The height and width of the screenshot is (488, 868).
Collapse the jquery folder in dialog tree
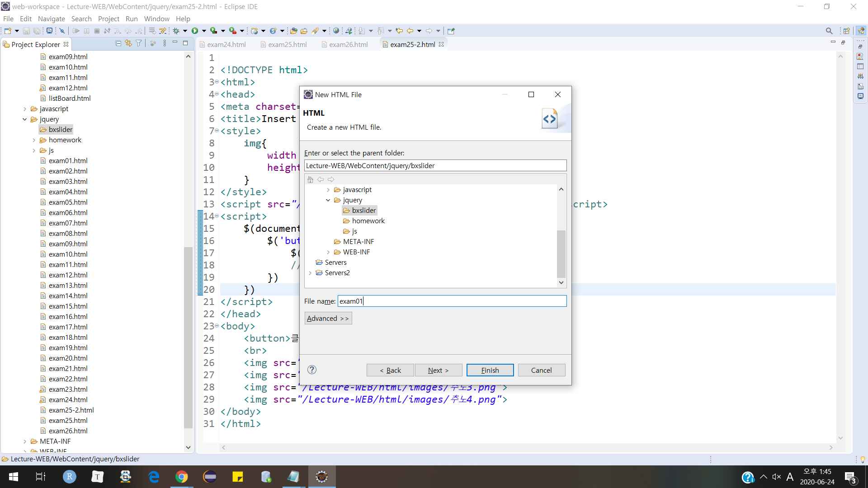coord(328,200)
